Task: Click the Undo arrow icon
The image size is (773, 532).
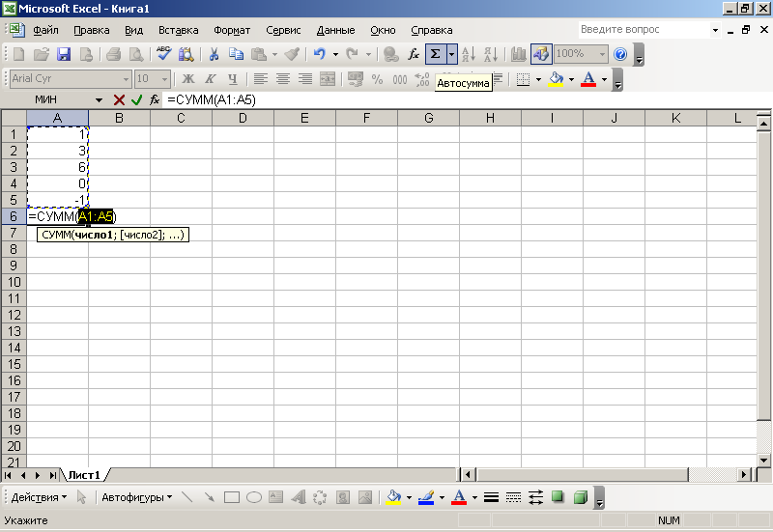Action: tap(320, 54)
